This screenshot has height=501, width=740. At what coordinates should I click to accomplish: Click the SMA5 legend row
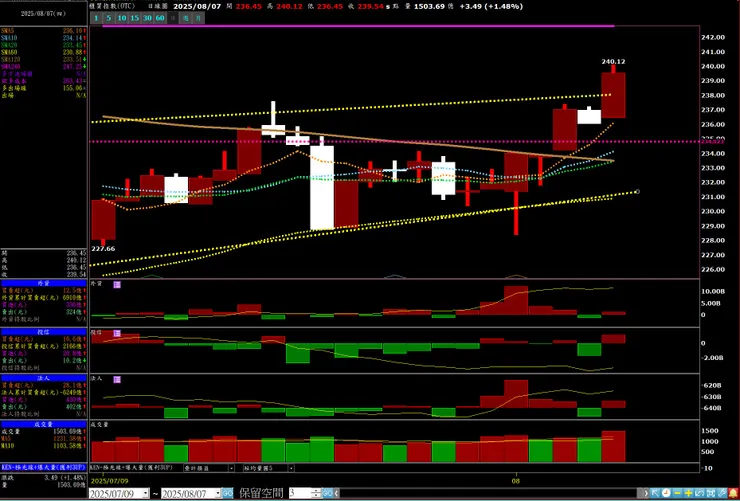(x=43, y=31)
